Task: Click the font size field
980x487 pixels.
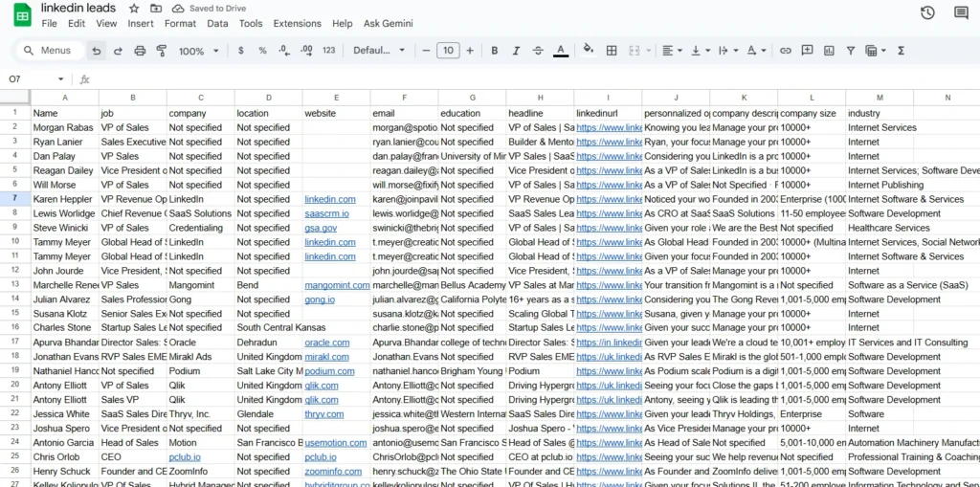Action: click(448, 51)
